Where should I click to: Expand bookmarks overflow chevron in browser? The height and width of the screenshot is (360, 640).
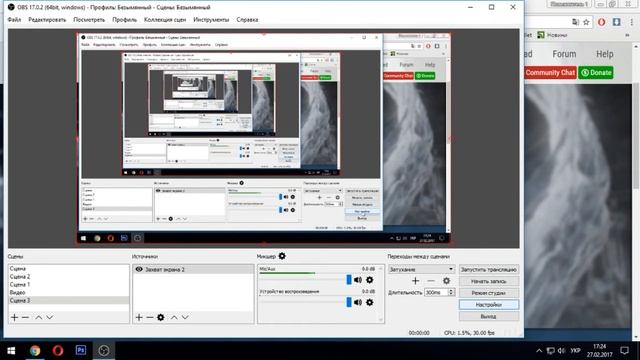[627, 35]
